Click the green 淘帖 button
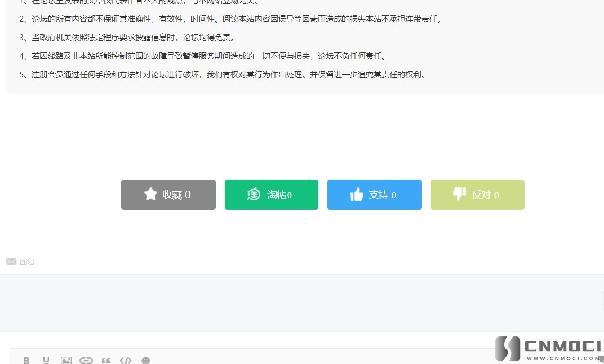 pyautogui.click(x=272, y=194)
